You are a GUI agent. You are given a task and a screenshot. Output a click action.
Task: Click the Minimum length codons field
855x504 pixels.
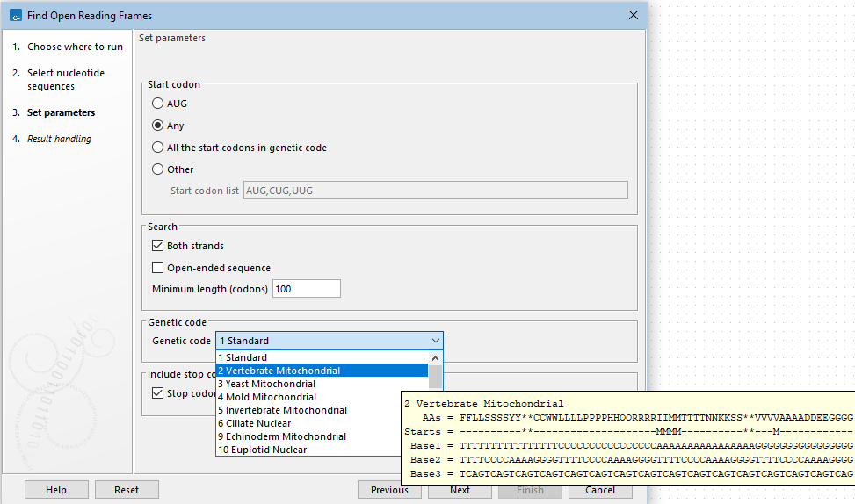click(306, 289)
